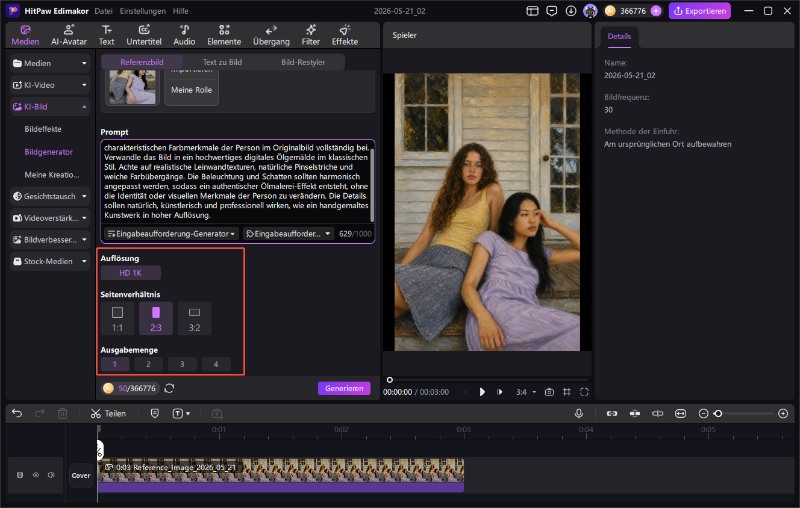Click the layout switch icon in title bar
The image size is (800, 508).
[x=532, y=11]
